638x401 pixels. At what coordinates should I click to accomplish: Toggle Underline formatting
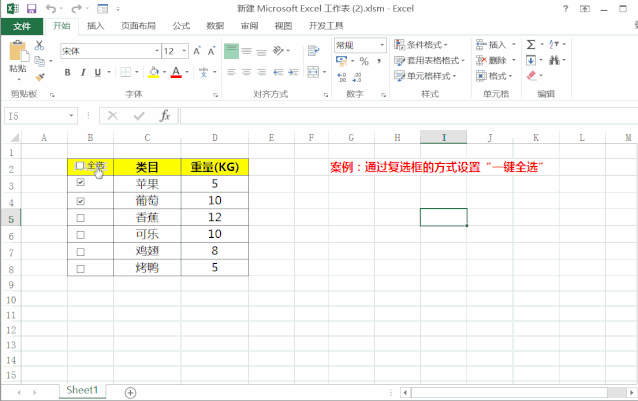click(x=98, y=72)
